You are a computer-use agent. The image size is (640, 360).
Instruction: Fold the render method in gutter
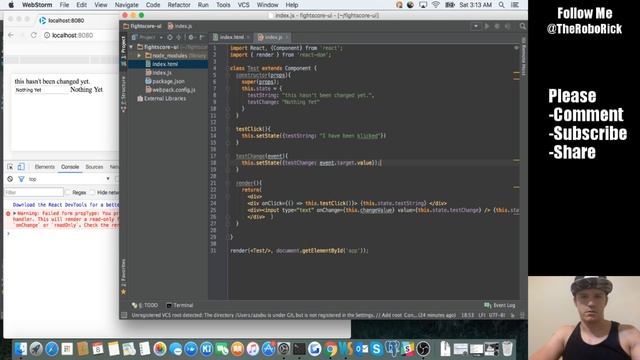(x=228, y=183)
